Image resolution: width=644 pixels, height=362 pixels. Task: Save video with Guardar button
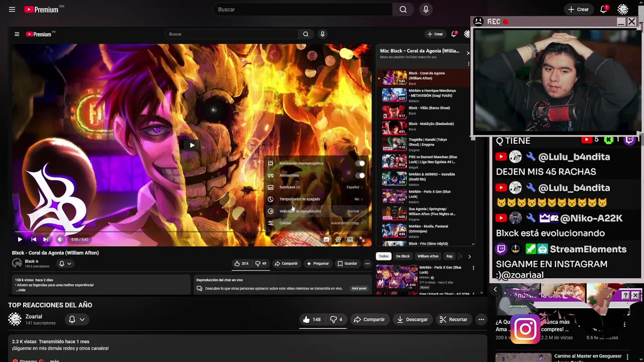point(347,263)
